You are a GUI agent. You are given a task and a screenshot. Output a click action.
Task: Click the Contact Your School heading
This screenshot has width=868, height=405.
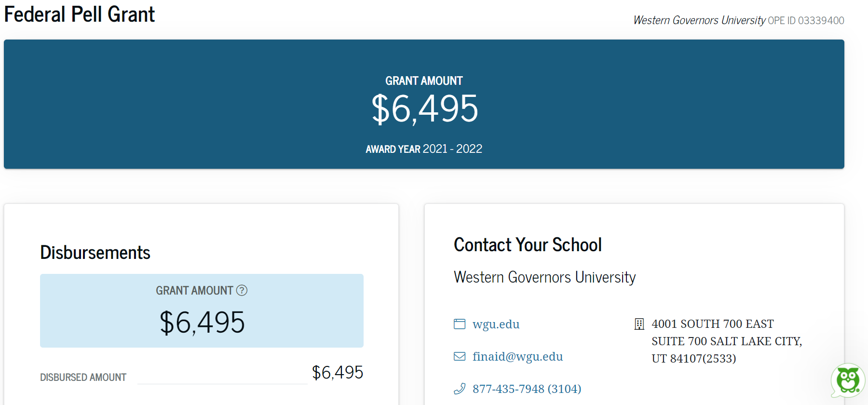(x=528, y=245)
